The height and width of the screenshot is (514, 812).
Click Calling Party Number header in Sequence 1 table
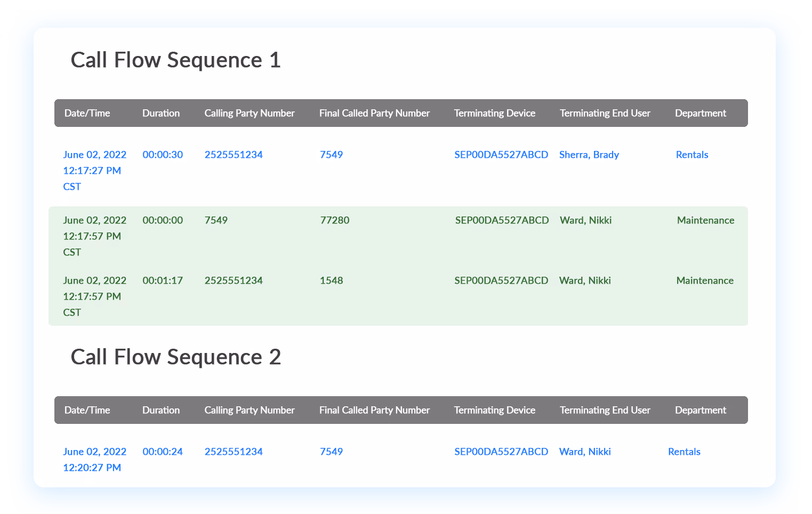pyautogui.click(x=250, y=113)
